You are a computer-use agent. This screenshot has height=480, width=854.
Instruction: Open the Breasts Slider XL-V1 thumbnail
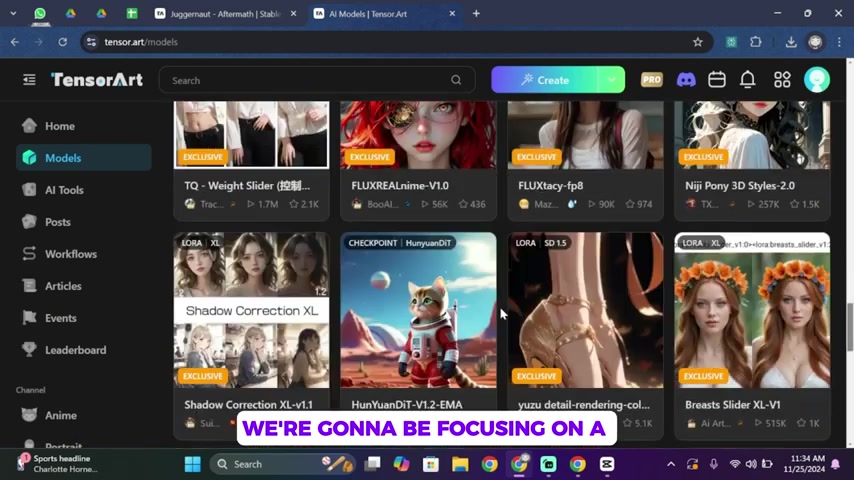752,311
